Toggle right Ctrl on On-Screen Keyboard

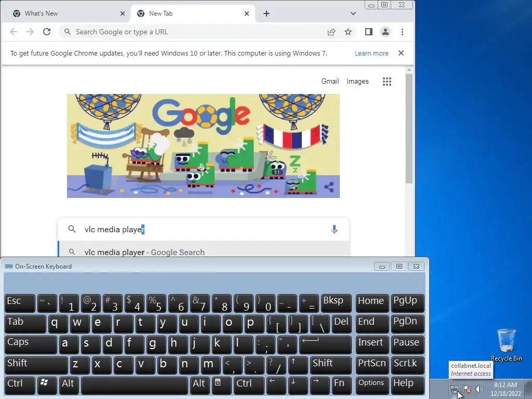[x=249, y=385]
